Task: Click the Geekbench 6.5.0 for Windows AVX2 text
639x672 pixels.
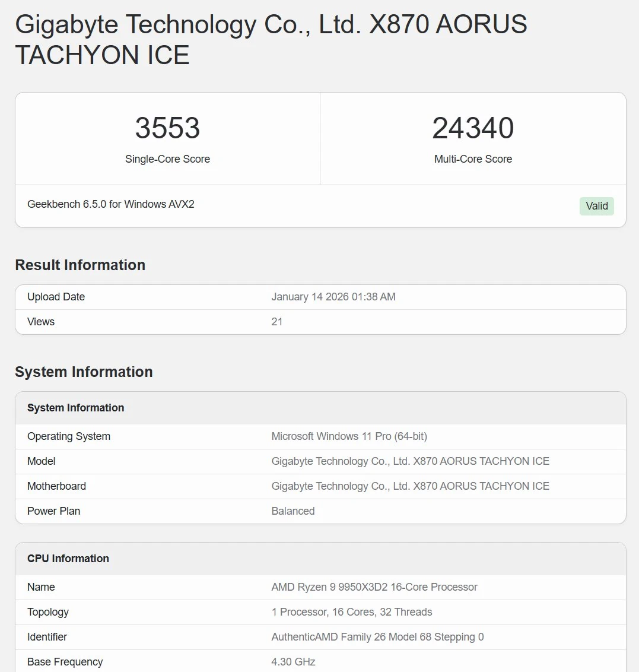Action: coord(111,204)
